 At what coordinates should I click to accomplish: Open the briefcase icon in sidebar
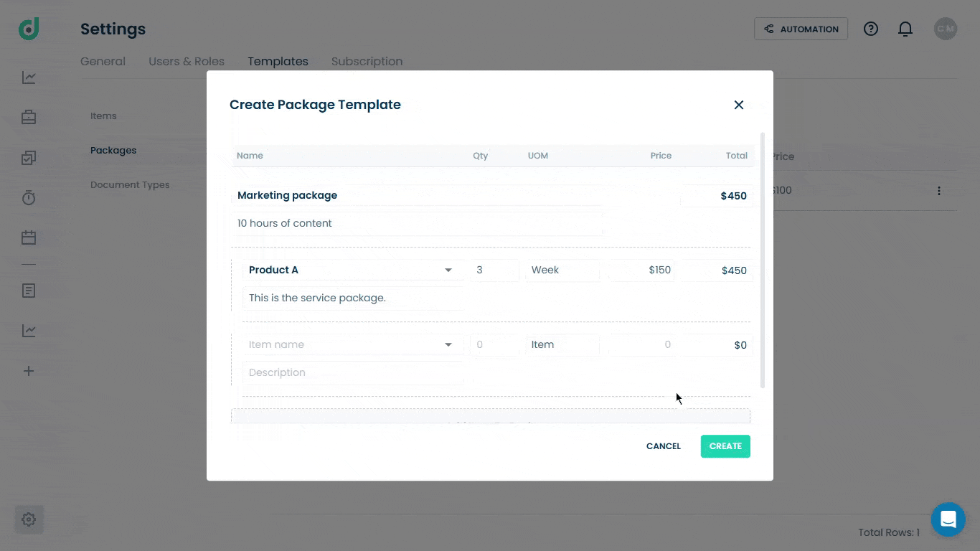[29, 117]
